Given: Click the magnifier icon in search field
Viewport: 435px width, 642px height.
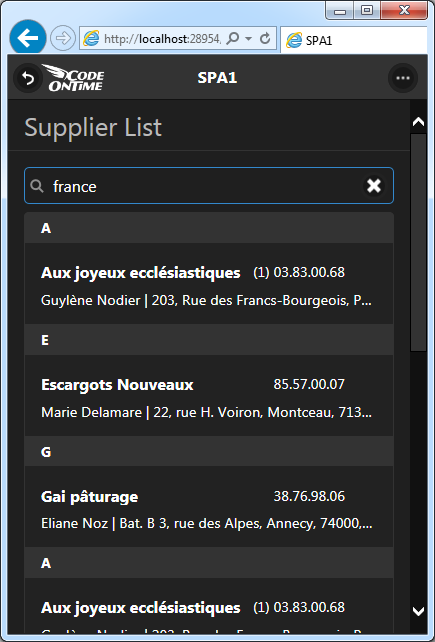Looking at the screenshot, I should (37, 186).
